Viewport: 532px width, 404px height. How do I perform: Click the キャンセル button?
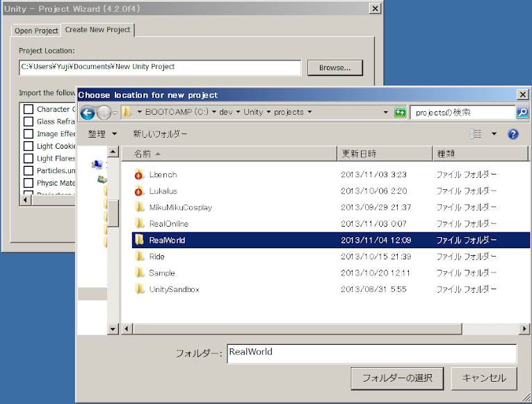484,378
